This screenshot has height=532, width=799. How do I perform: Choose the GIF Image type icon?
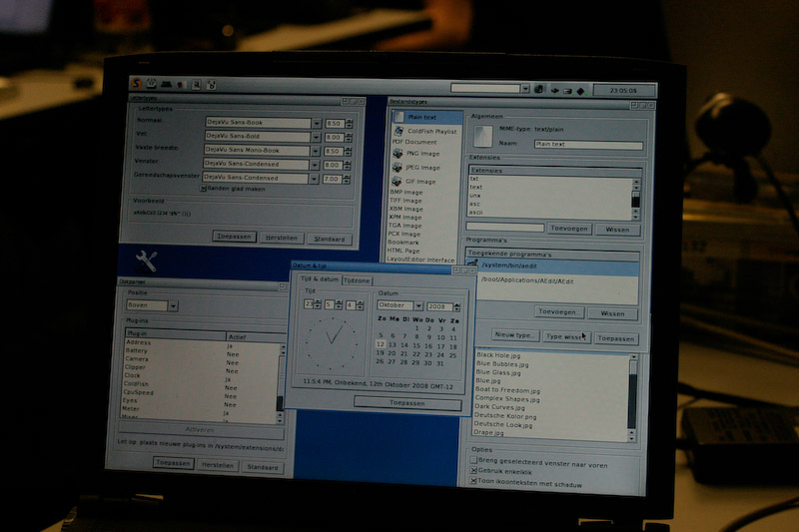point(398,181)
